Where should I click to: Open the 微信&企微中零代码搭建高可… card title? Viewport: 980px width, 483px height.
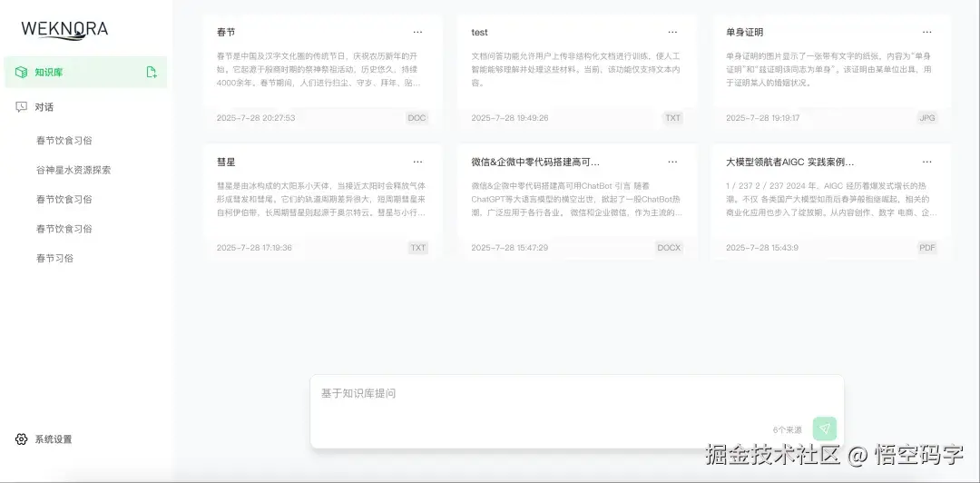pos(535,162)
